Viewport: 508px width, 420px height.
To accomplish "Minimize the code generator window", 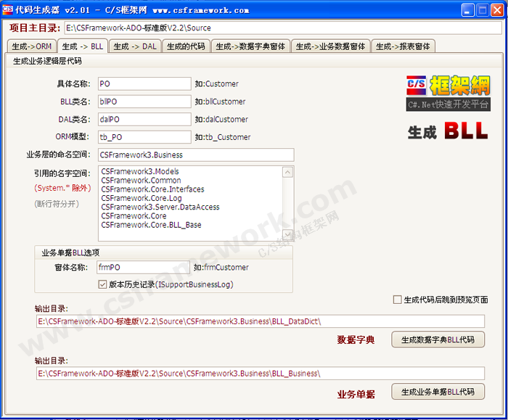I will click(x=465, y=10).
